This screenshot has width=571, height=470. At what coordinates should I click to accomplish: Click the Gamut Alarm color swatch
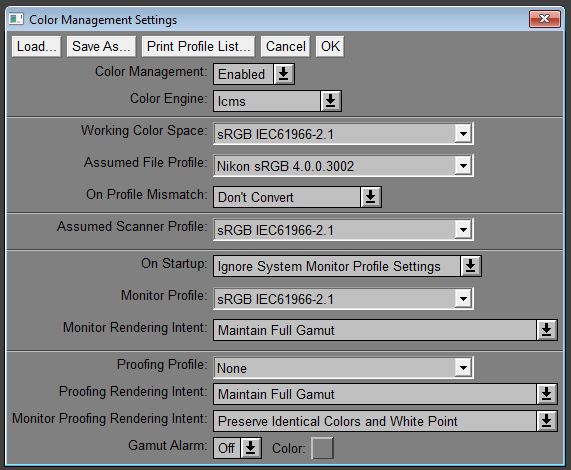tap(323, 448)
